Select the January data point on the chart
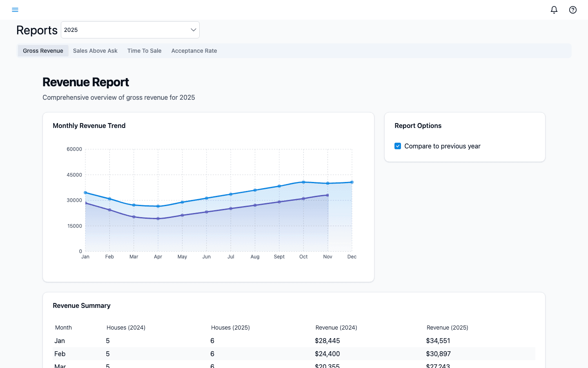This screenshot has width=588, height=368. pos(85,192)
